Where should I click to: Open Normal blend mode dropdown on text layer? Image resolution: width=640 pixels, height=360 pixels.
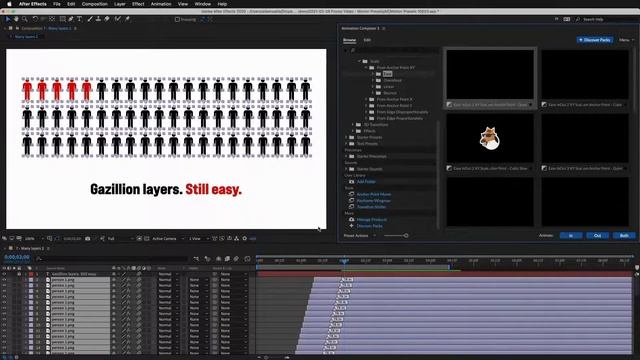[x=168, y=274]
